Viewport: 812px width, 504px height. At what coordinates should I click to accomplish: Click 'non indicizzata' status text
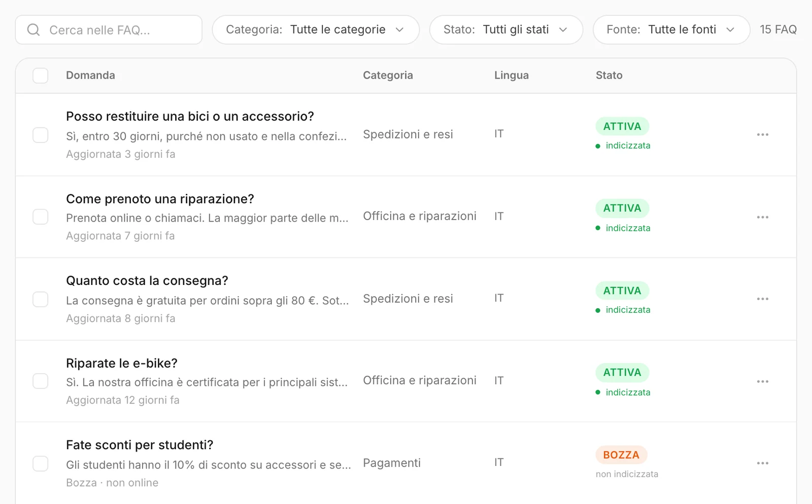coord(627,474)
